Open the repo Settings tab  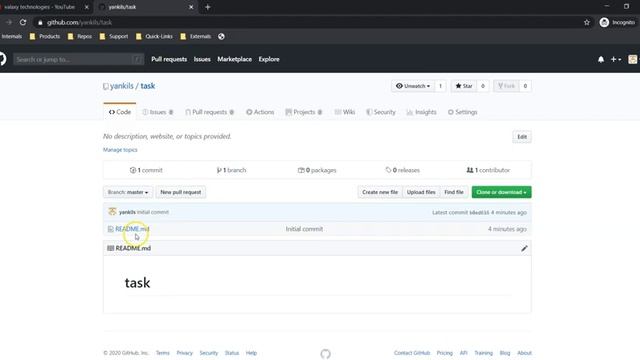tap(462, 112)
